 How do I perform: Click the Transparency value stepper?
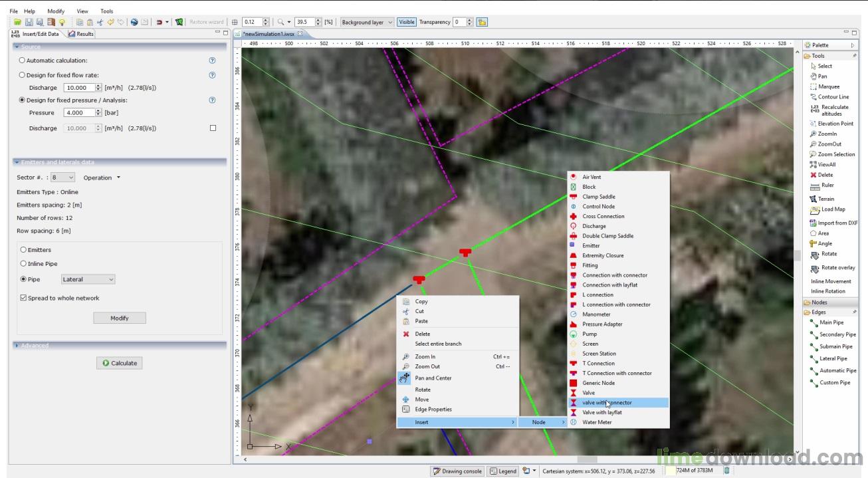click(470, 22)
